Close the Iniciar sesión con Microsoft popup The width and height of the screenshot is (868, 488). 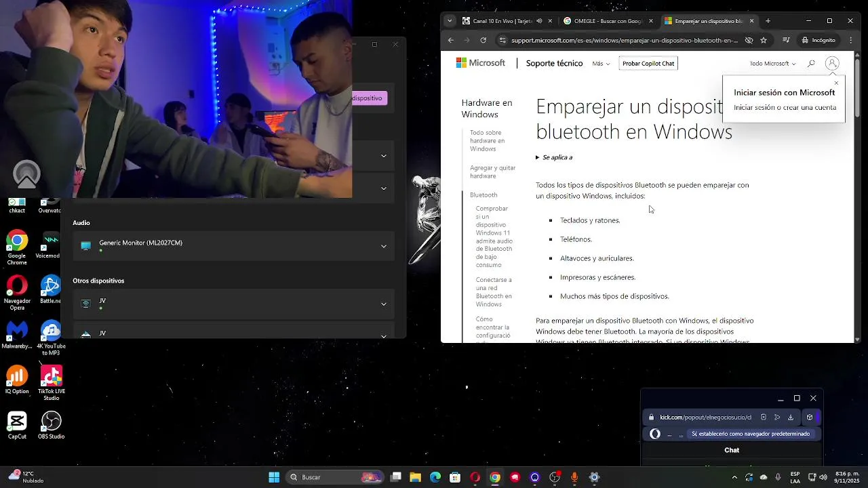836,83
